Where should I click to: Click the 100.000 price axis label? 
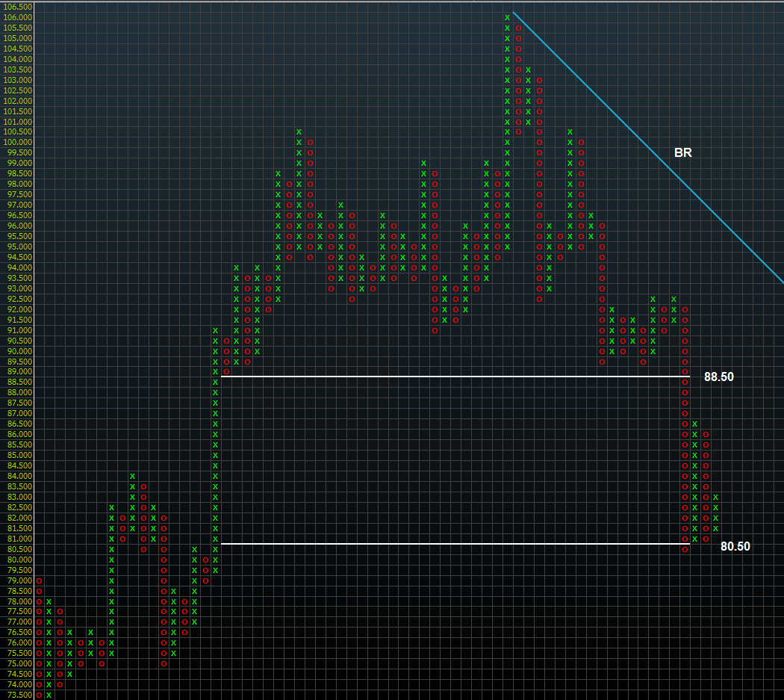click(19, 142)
